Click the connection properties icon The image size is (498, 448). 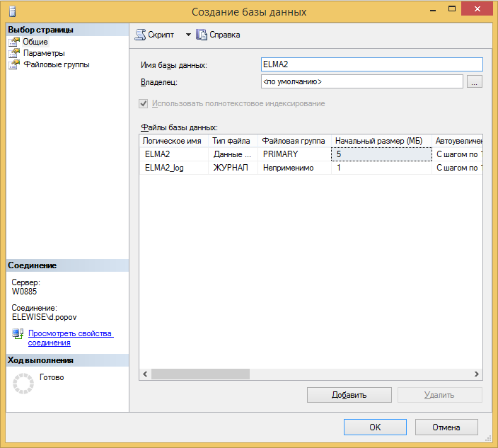(18, 334)
